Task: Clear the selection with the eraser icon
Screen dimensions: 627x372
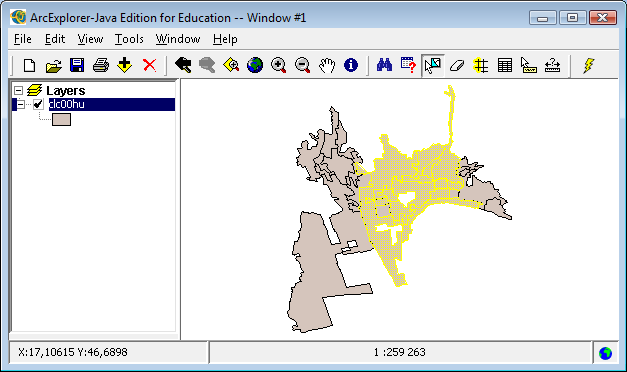Action: click(457, 65)
